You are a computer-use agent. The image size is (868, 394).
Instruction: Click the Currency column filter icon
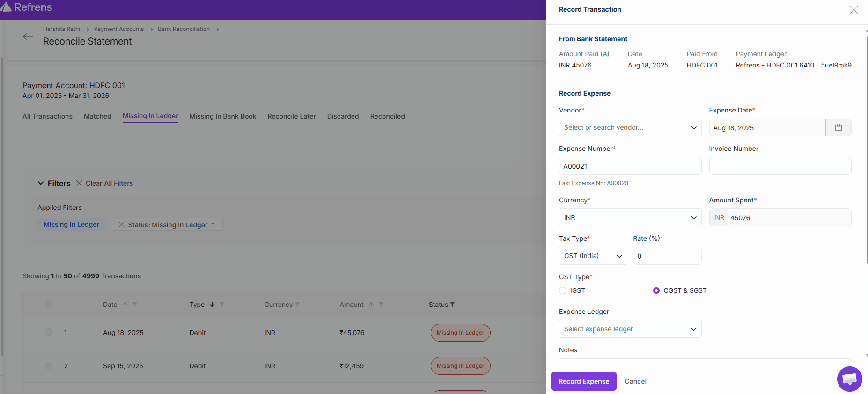(x=297, y=305)
